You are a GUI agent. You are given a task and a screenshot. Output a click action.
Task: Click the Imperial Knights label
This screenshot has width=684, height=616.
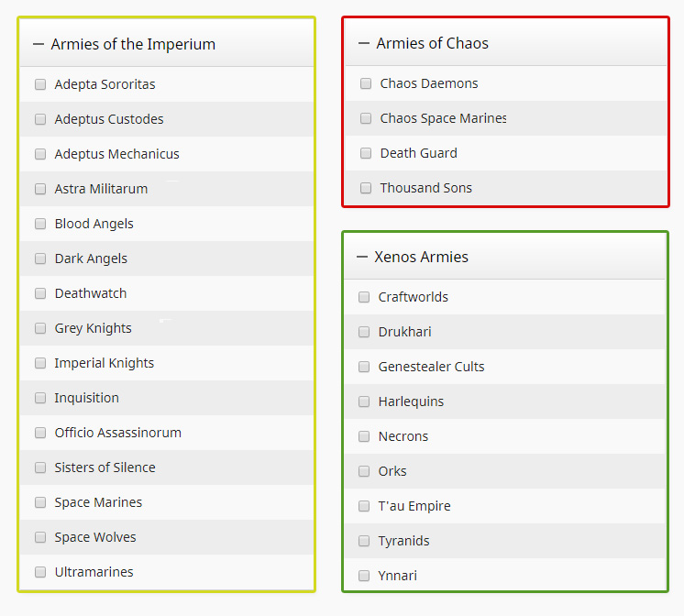(104, 363)
